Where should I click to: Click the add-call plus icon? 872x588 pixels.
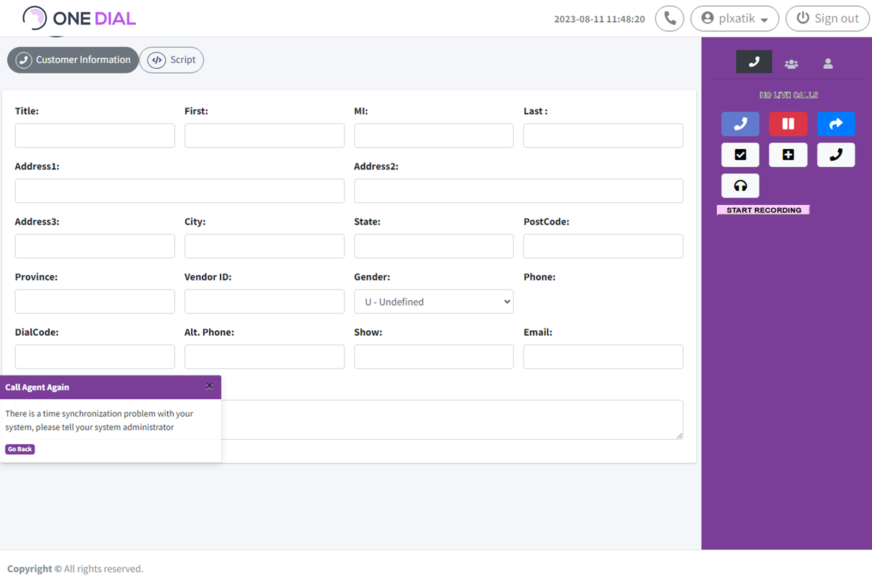point(788,155)
